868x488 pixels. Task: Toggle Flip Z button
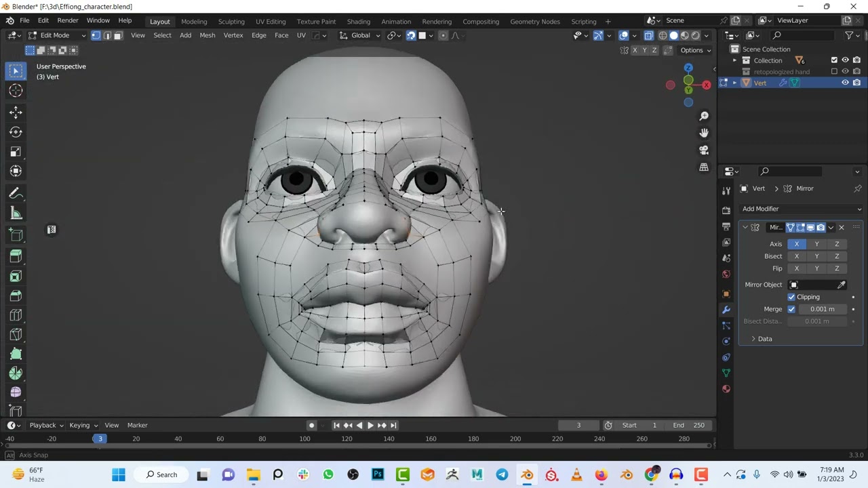click(x=837, y=268)
